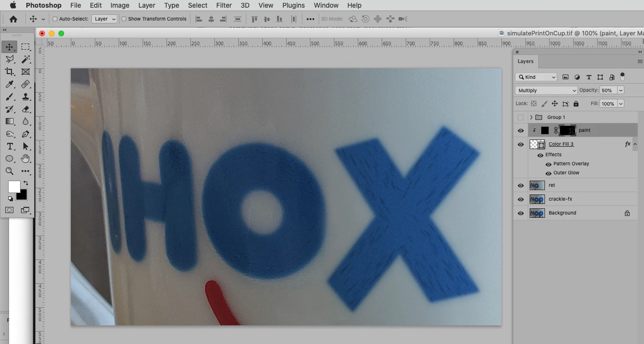Activate the Crop tool
This screenshot has height=344, width=644.
[x=9, y=72]
